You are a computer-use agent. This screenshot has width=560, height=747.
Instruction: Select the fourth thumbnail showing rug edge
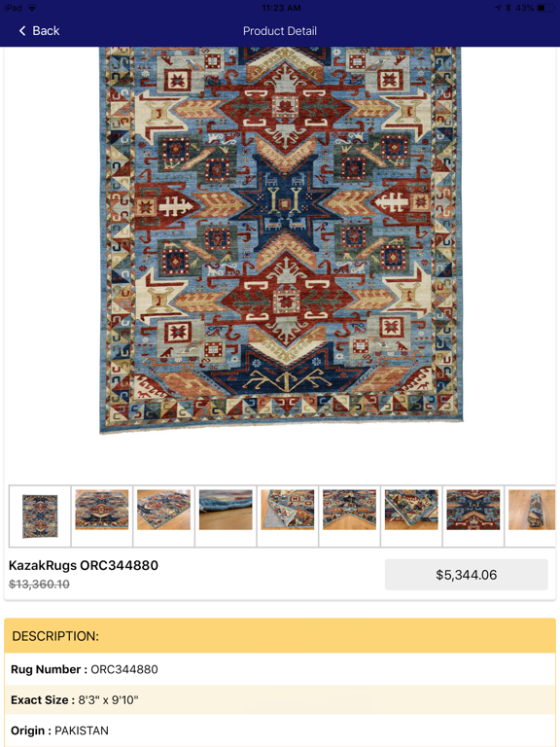[x=226, y=516]
